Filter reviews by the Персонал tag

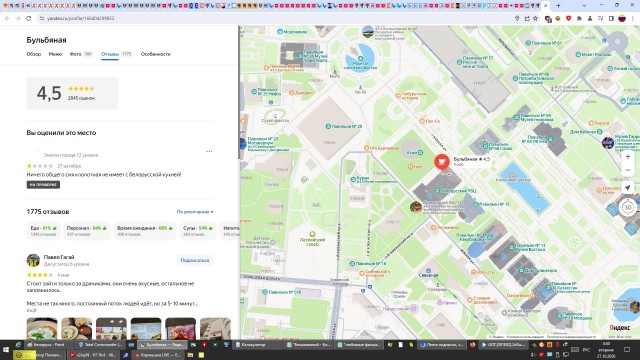click(87, 231)
